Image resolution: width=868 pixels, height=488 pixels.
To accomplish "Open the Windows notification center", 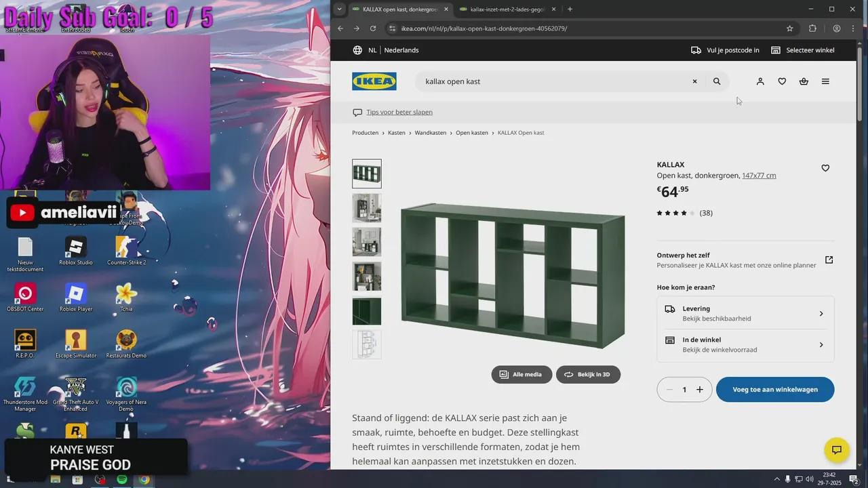I will click(854, 480).
